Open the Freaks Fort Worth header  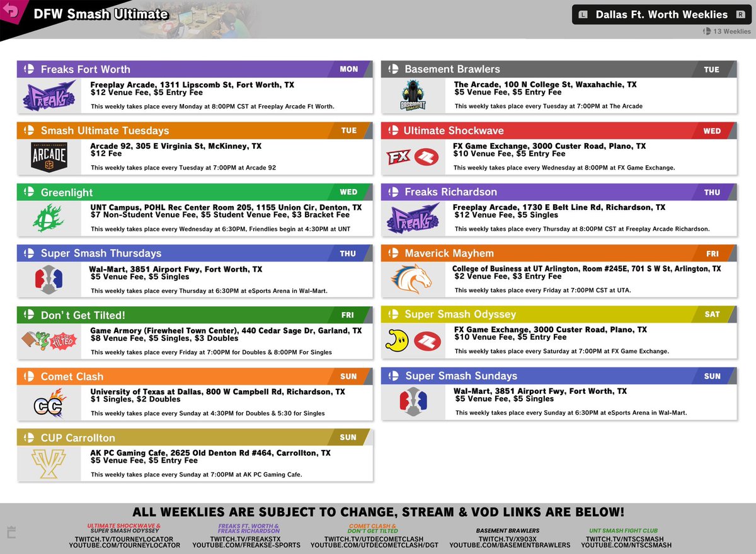click(195, 69)
